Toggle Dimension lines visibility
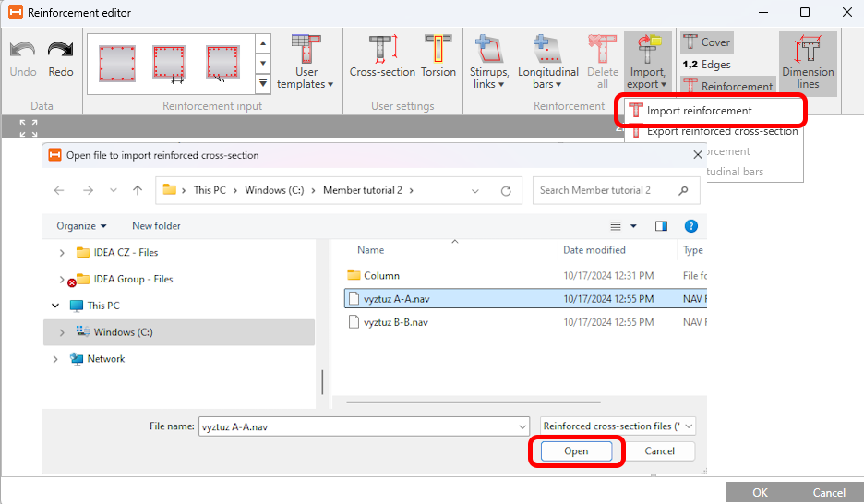864x504 pixels. tap(808, 63)
